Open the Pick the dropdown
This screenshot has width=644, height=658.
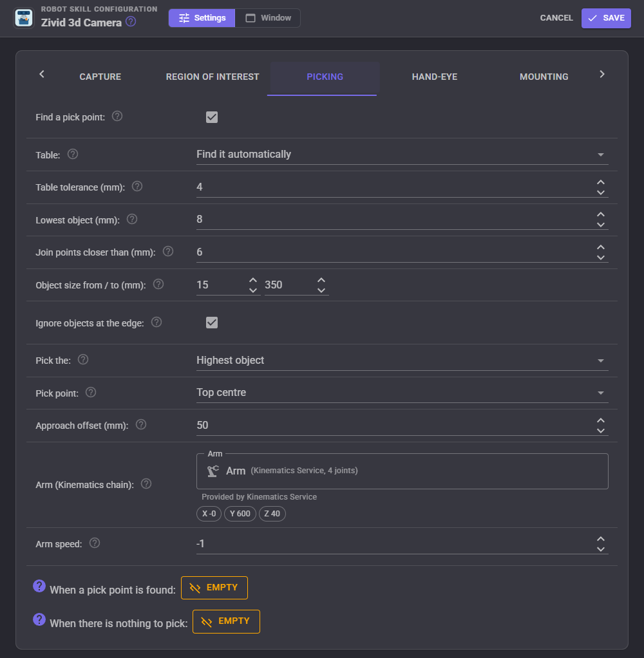[402, 361]
